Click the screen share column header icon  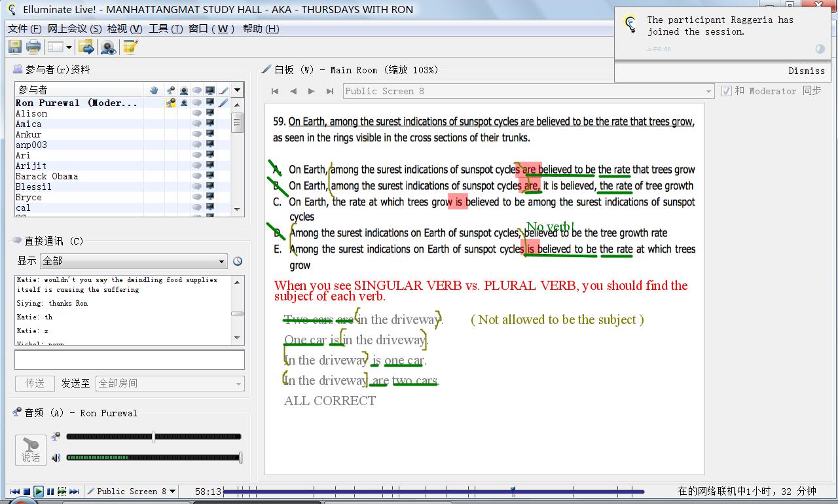(210, 90)
